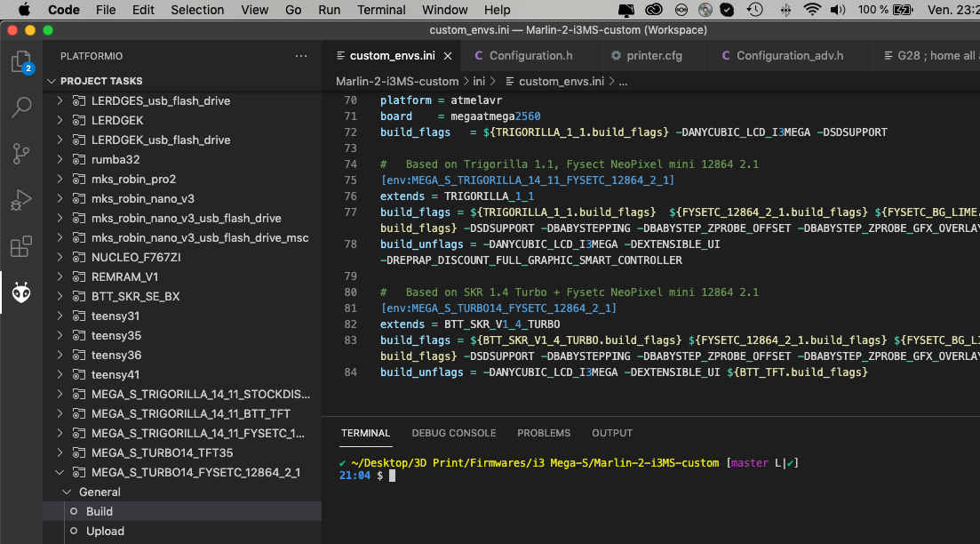Expand the teensy35 task group
Viewport: 980px width, 544px height.
(60, 335)
